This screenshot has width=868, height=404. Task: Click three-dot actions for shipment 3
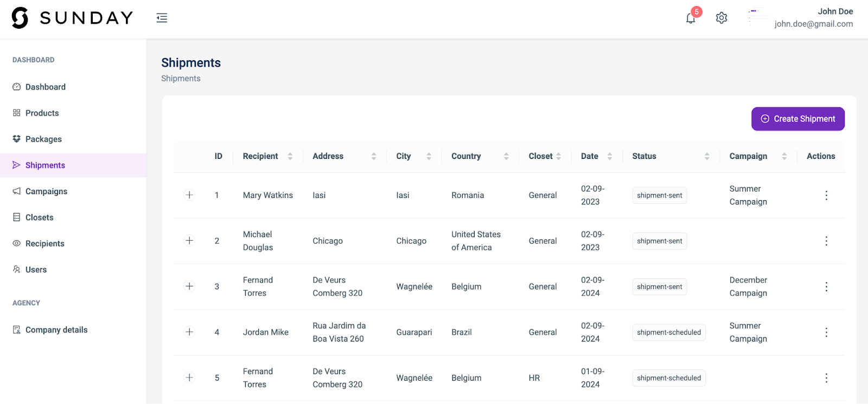[826, 286]
